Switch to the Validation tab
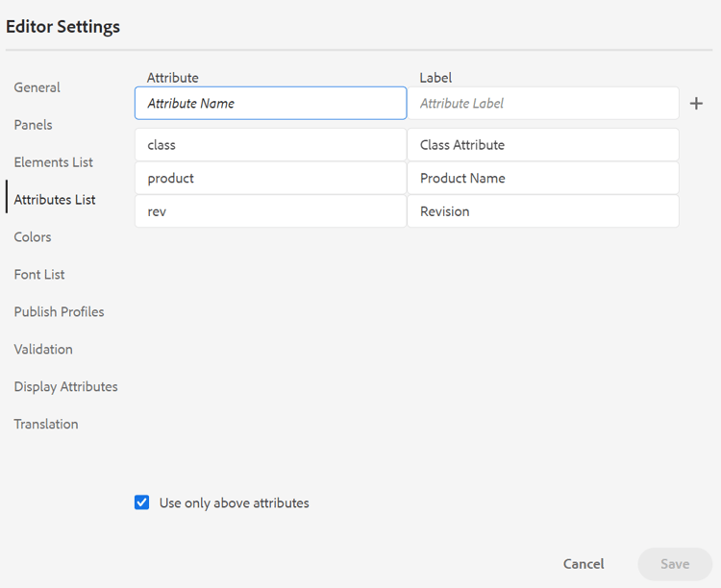 click(x=43, y=350)
